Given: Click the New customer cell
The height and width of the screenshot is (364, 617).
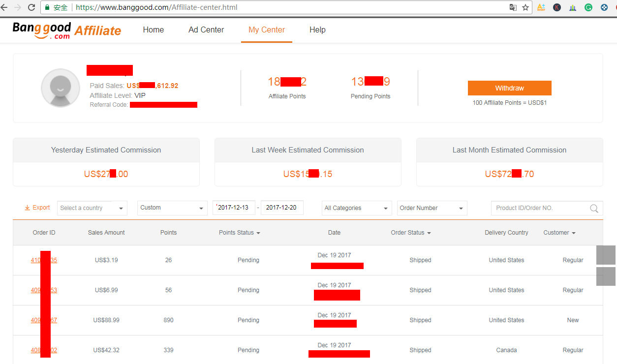Looking at the screenshot, I should pyautogui.click(x=573, y=320).
